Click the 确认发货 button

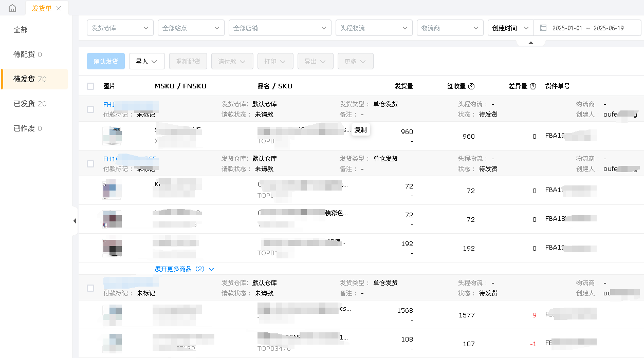(105, 61)
